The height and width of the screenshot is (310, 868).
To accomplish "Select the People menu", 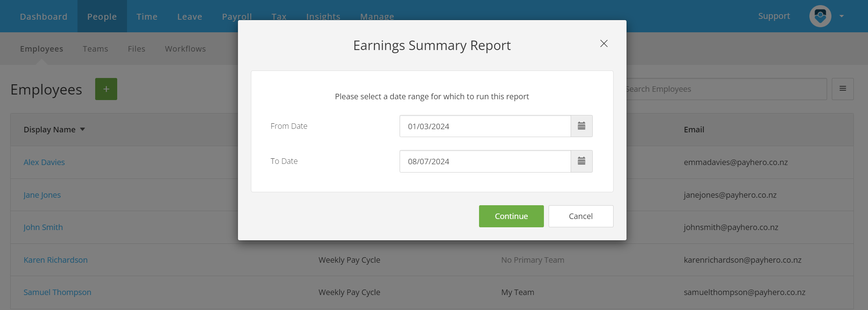I will pos(102,17).
